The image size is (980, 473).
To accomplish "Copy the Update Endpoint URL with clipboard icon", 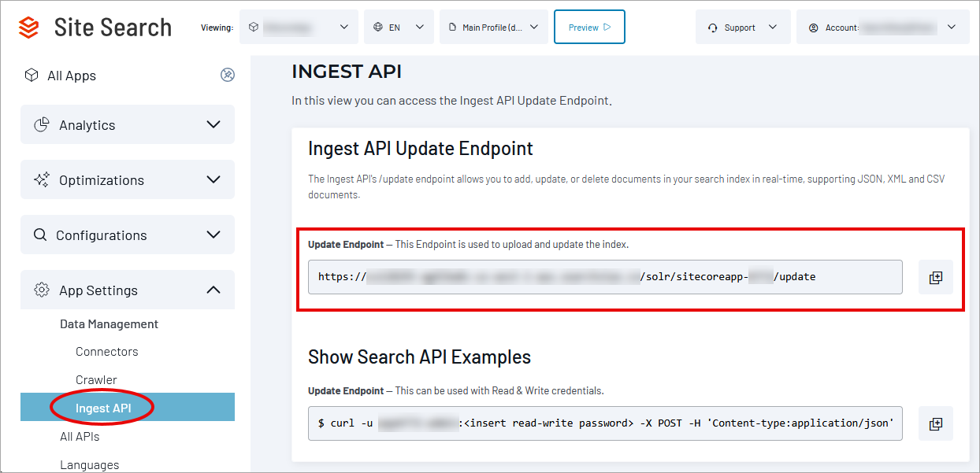I will (x=935, y=277).
